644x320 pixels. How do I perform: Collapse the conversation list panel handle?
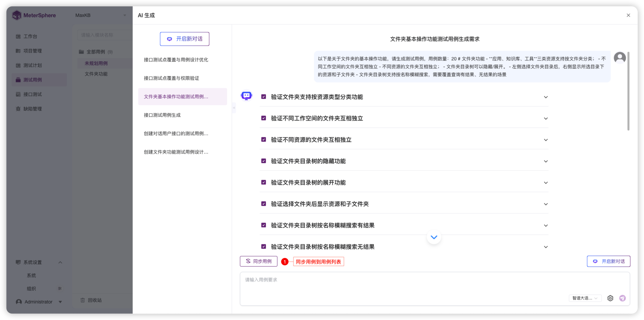pos(234,108)
